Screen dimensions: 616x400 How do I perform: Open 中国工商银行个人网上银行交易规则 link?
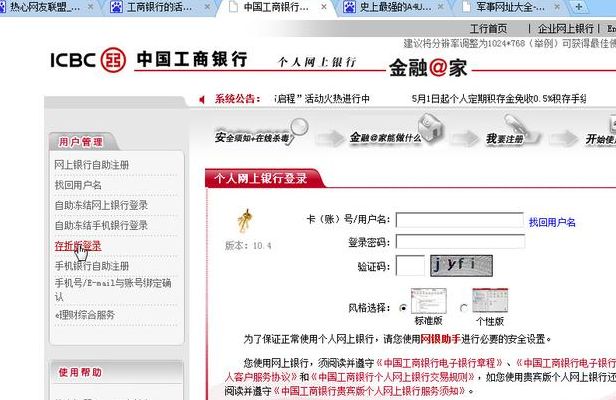[x=393, y=377]
